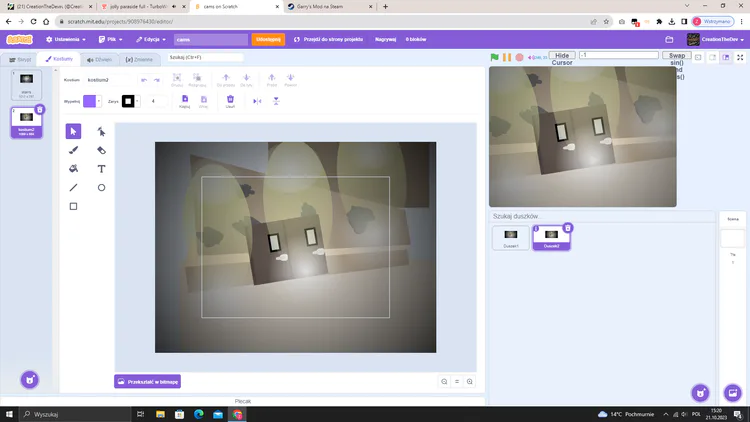
Task: Open the Plik file menu
Action: pos(110,39)
